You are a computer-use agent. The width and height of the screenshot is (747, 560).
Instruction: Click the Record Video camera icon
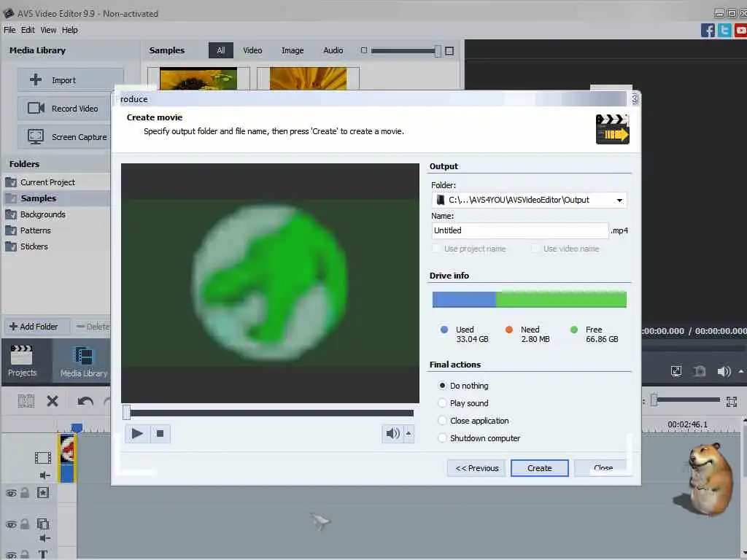click(x=36, y=108)
